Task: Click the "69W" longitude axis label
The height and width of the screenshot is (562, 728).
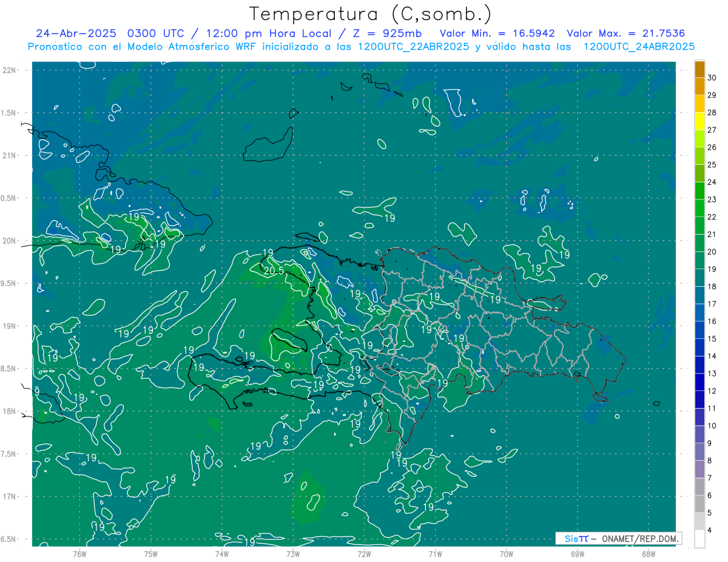Action: pyautogui.click(x=577, y=554)
